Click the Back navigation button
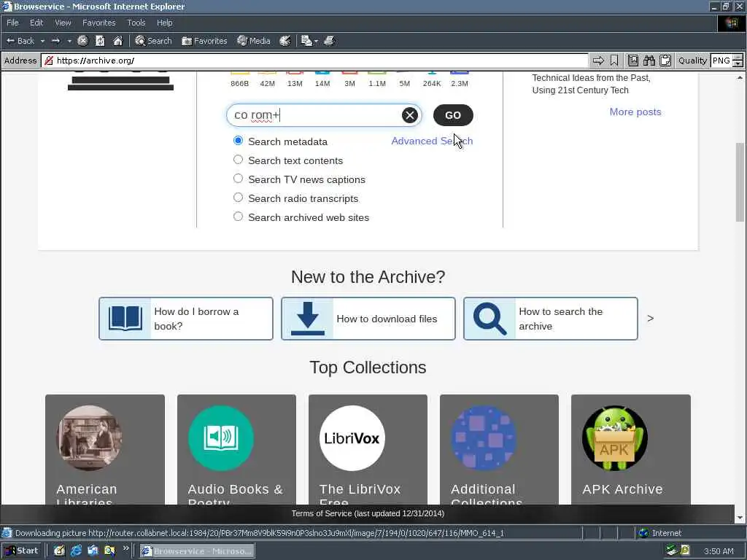747x560 pixels. pyautogui.click(x=20, y=41)
